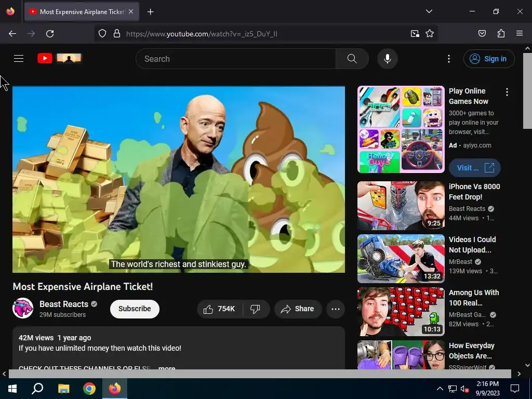Click the iPhone drop video thumbnail 9:25

(401, 206)
